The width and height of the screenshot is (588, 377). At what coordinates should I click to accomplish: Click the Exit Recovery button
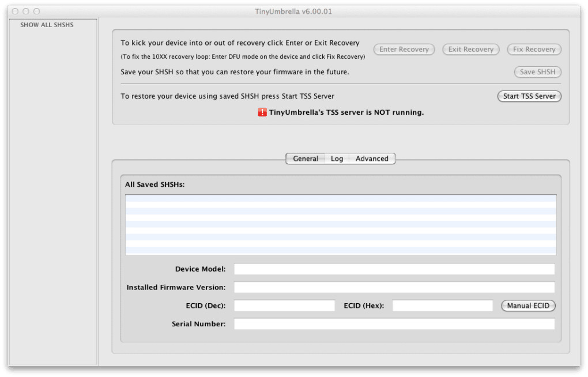[470, 49]
